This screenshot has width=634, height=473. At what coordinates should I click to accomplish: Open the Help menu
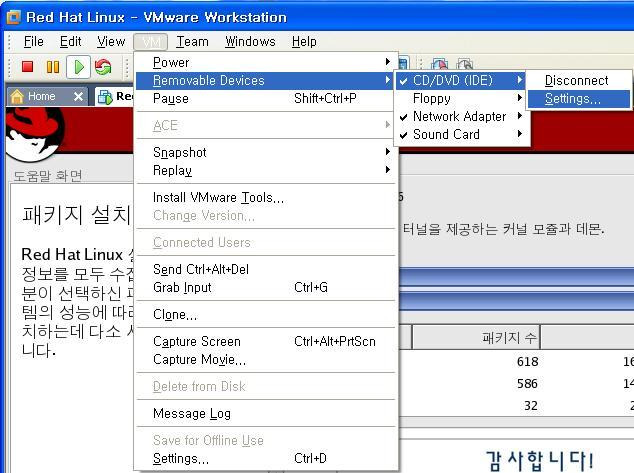pyautogui.click(x=304, y=42)
